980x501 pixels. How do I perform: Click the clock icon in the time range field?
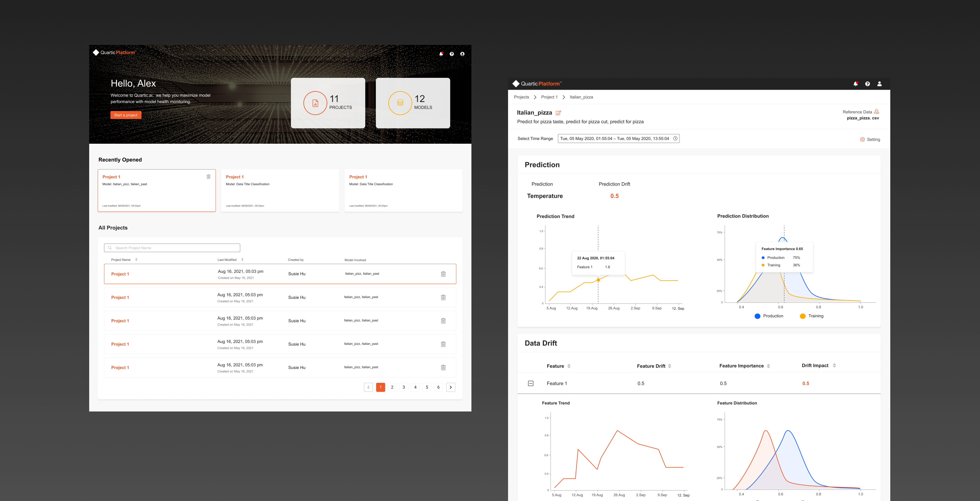tap(675, 139)
